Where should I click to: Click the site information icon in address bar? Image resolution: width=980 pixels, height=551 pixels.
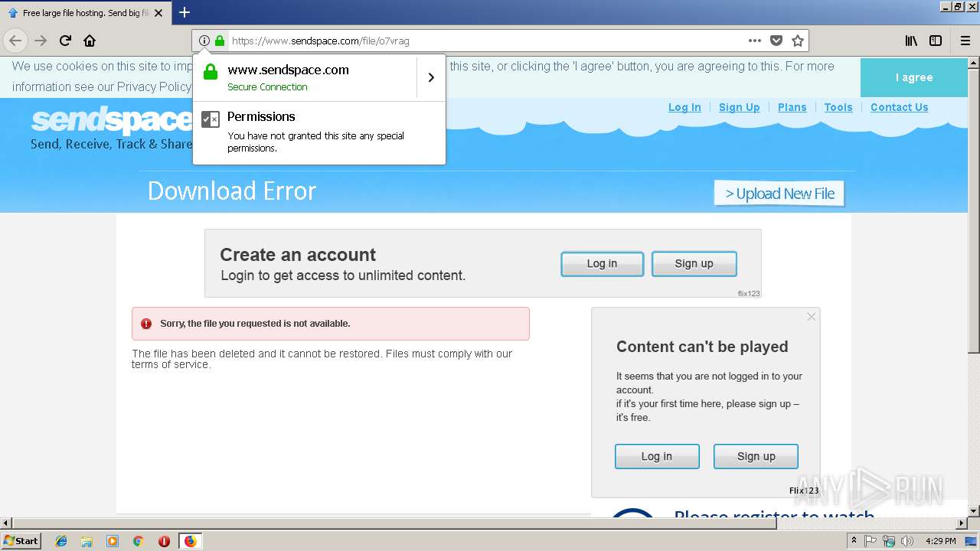(x=204, y=41)
